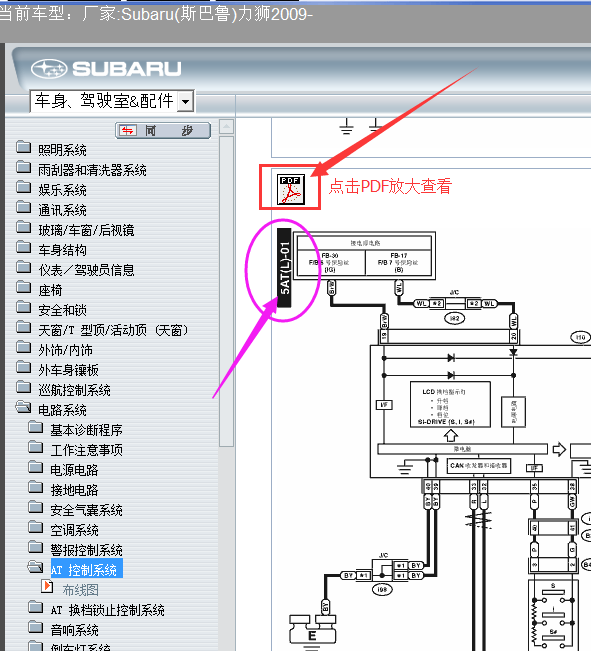Select the 空调系统 tree label
The width and height of the screenshot is (591, 651).
74,530
